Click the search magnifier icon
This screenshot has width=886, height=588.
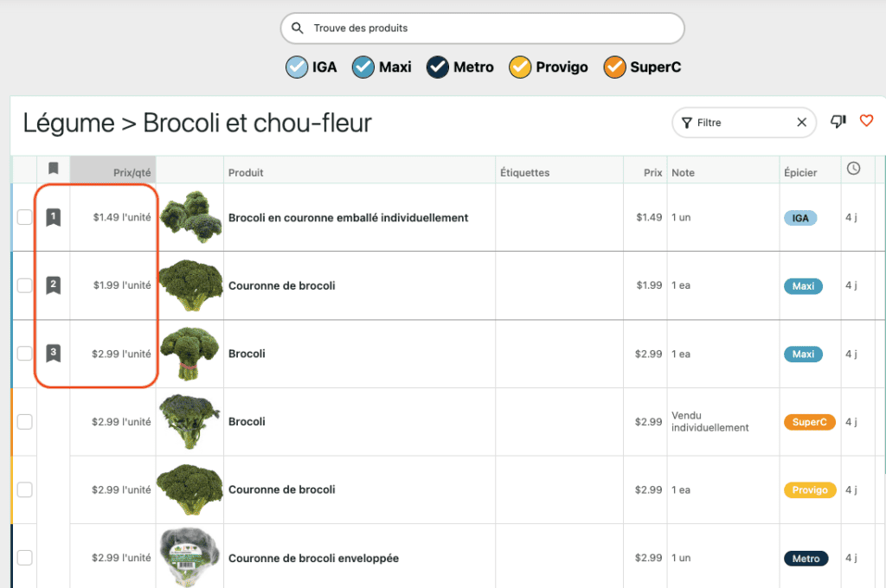(298, 29)
